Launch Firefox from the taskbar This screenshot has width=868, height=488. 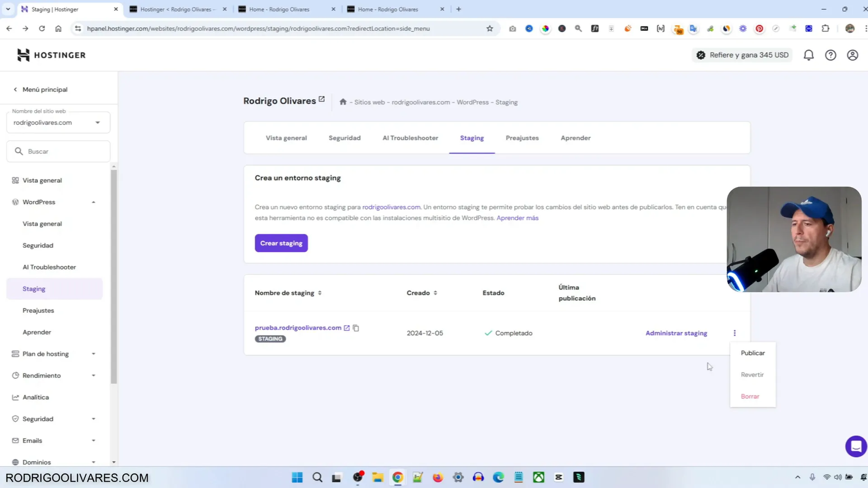coord(437,477)
